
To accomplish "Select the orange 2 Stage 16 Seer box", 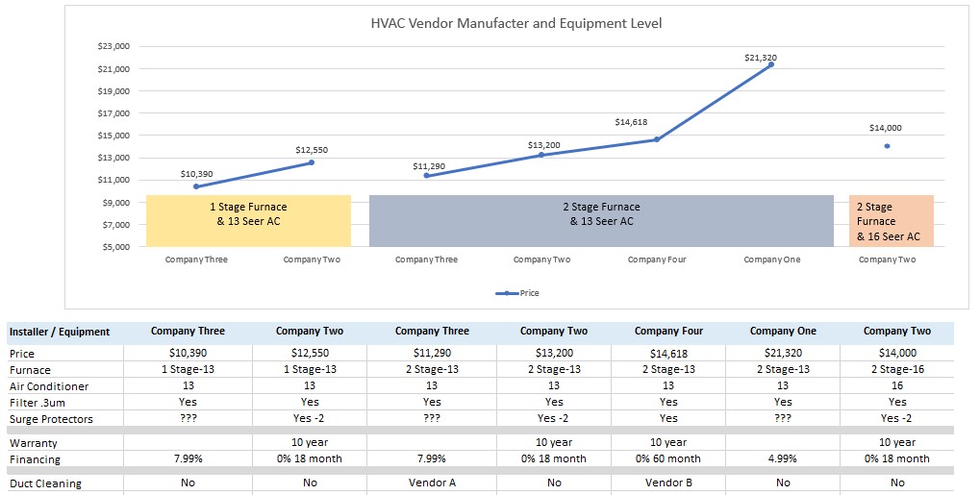I will coord(892,221).
